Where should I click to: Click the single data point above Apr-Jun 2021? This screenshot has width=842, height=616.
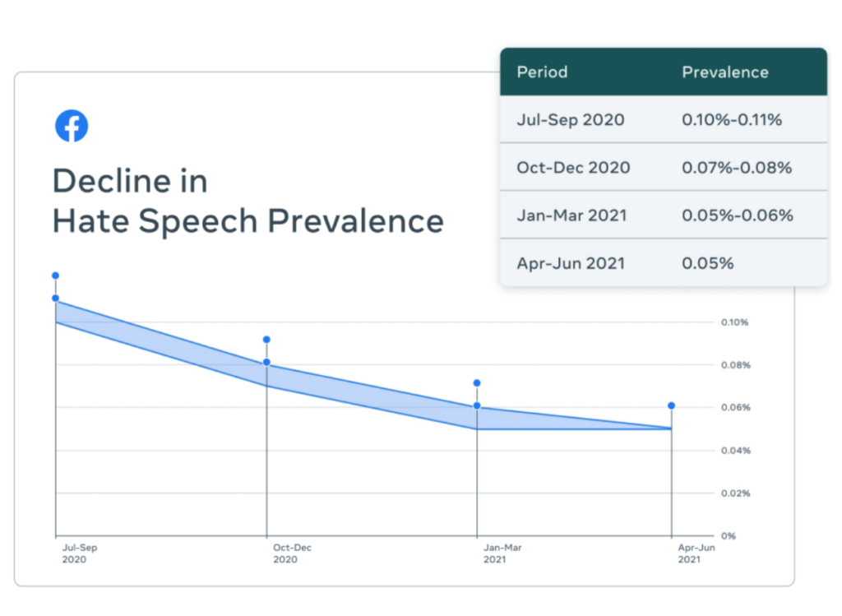672,405
